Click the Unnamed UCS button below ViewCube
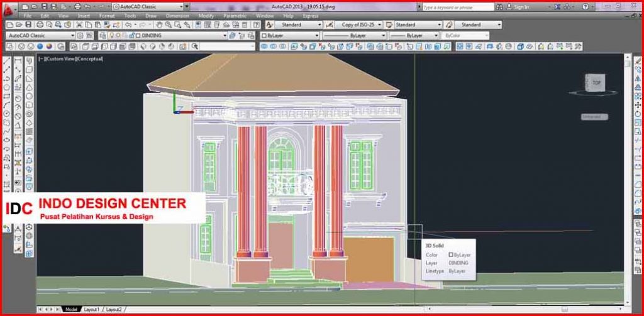Viewport: 644px width, 316px height. (x=594, y=117)
